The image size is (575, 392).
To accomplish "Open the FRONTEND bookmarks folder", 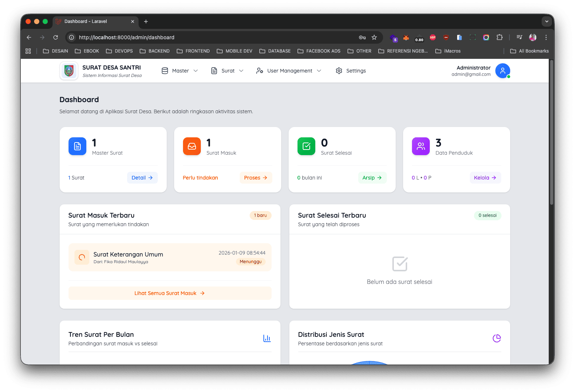I will (193, 51).
